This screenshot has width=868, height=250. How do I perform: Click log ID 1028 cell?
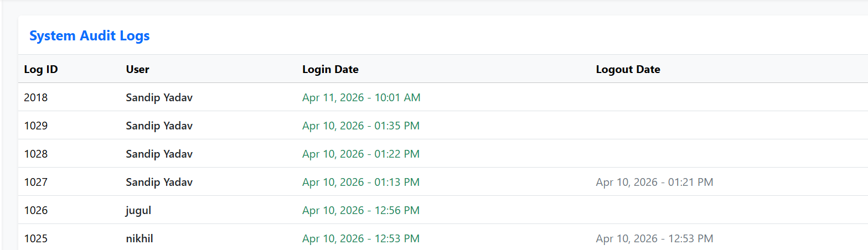36,154
